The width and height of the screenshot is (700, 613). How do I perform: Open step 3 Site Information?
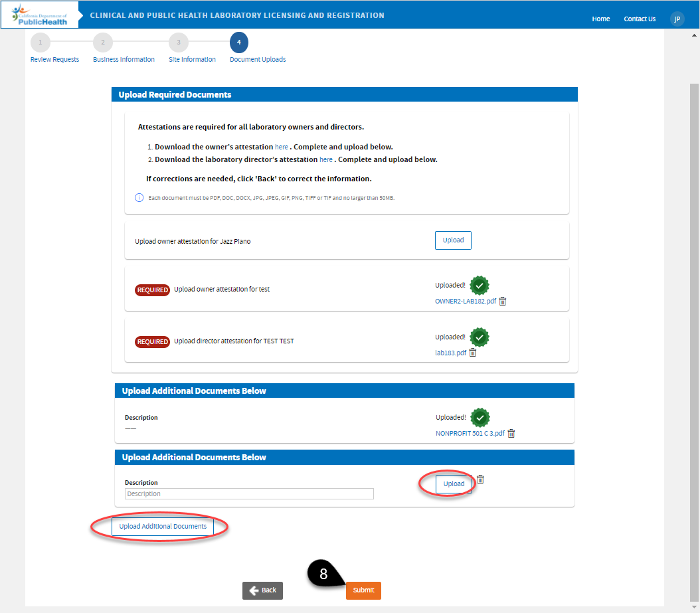click(x=178, y=43)
